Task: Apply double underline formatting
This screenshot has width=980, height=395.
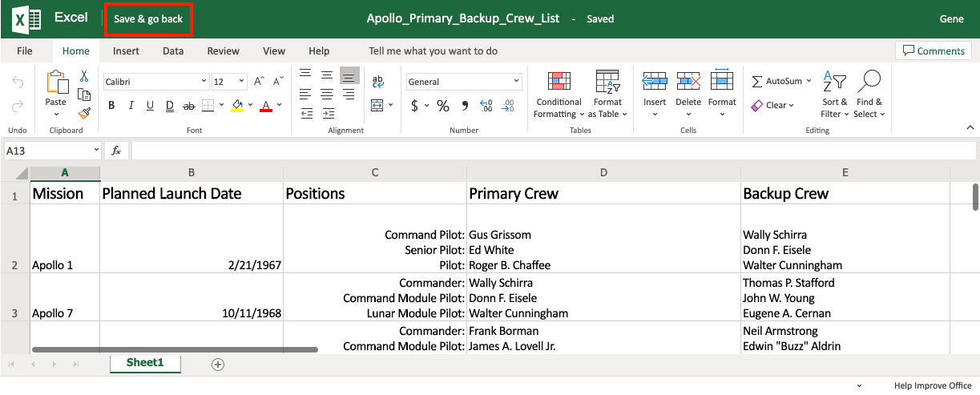Action: pyautogui.click(x=170, y=106)
